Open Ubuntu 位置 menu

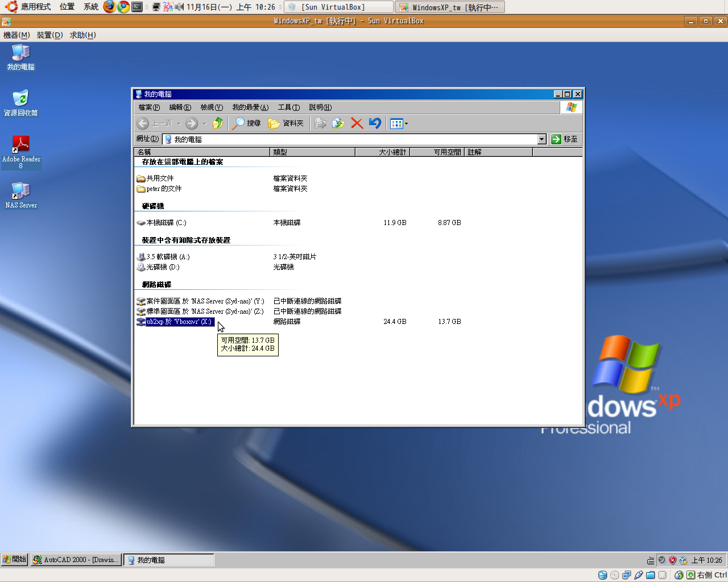pyautogui.click(x=67, y=7)
